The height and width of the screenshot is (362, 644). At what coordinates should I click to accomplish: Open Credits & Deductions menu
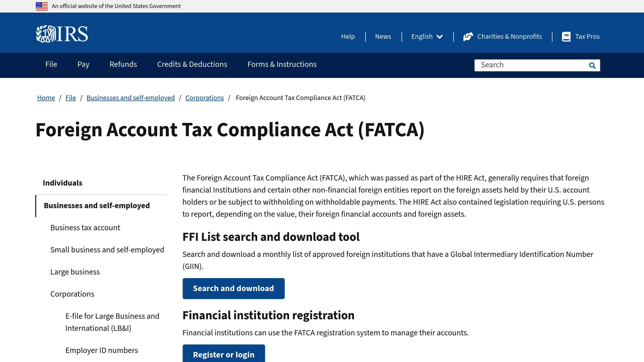tap(192, 64)
